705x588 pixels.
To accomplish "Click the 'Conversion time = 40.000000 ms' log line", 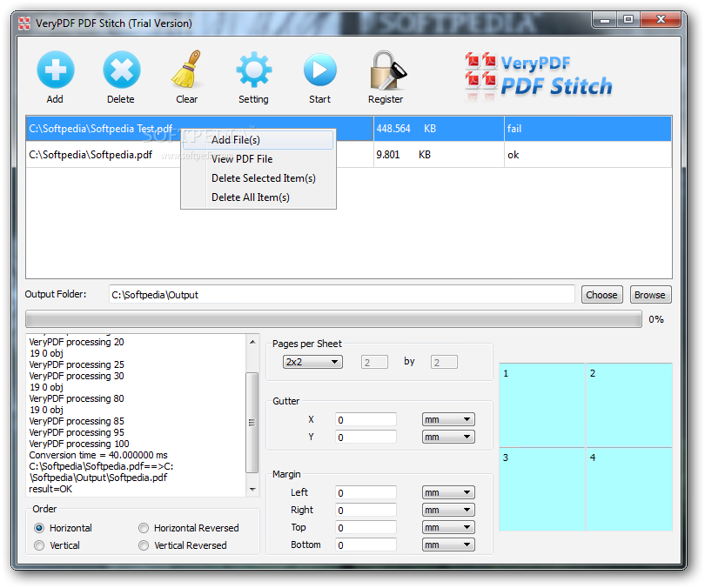I will (x=98, y=455).
